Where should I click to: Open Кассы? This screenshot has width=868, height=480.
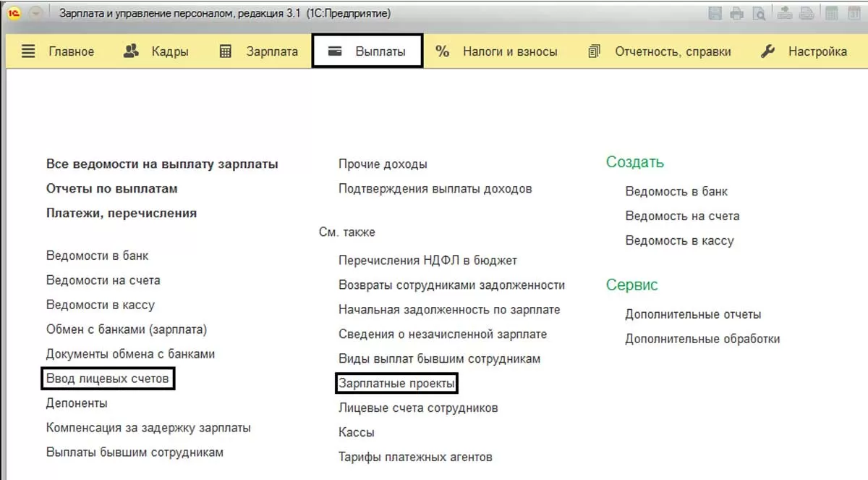[x=357, y=432]
